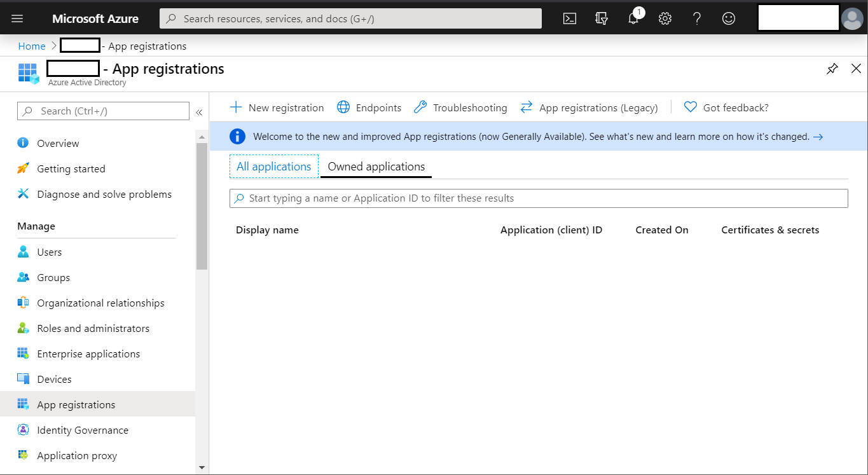
Task: Go to the Home breadcrumb link
Action: [x=32, y=46]
